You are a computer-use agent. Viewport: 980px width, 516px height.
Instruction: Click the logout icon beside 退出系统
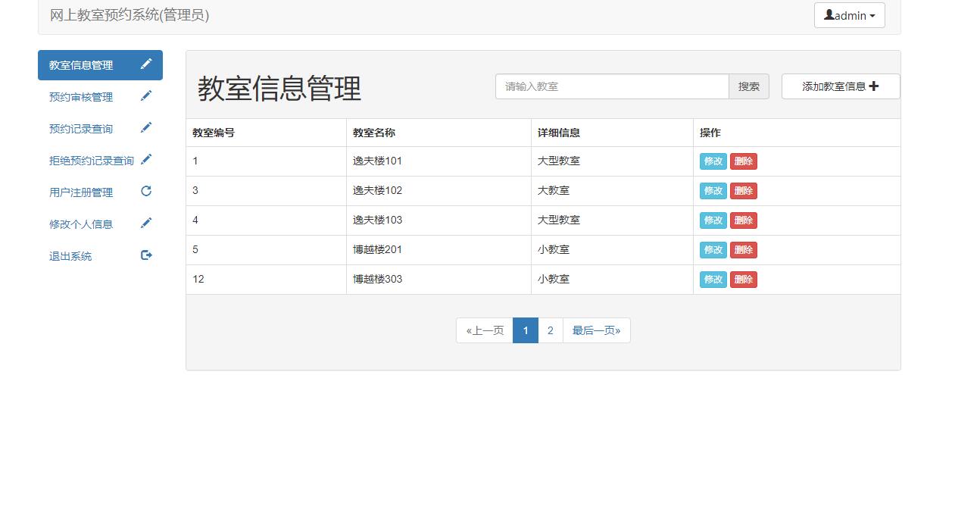[x=146, y=255]
